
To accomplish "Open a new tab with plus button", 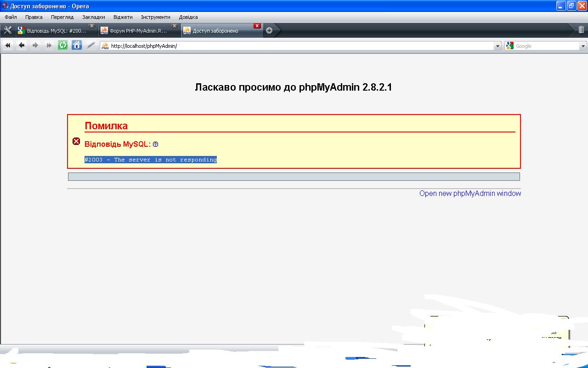I will point(269,30).
